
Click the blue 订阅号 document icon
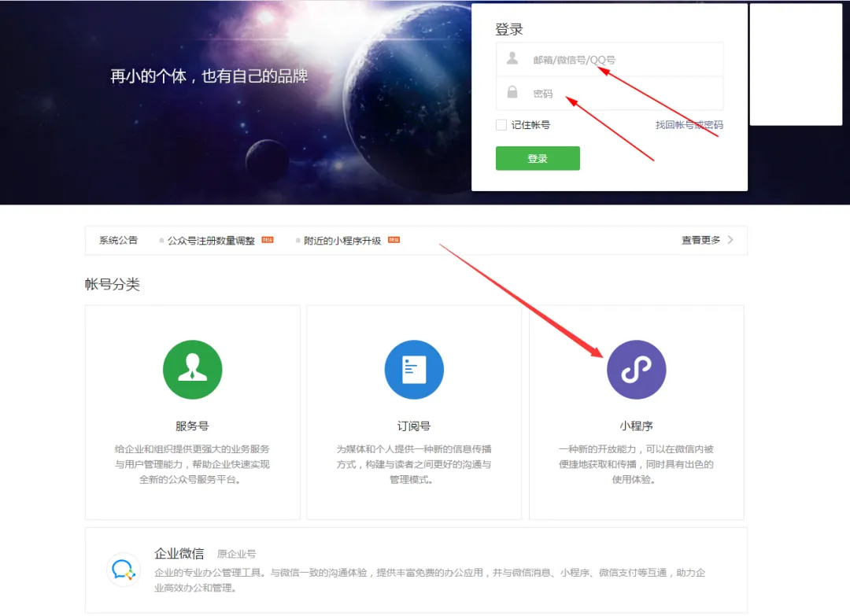[414, 370]
